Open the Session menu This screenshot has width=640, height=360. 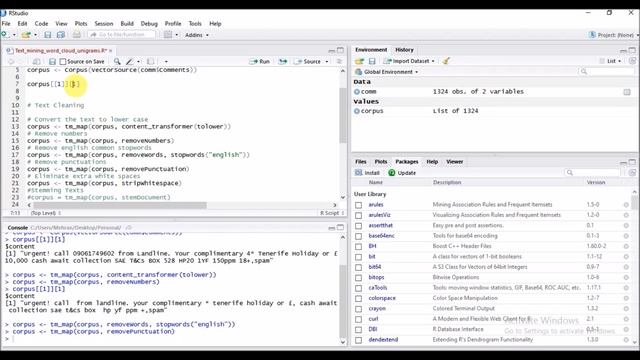coord(104,24)
